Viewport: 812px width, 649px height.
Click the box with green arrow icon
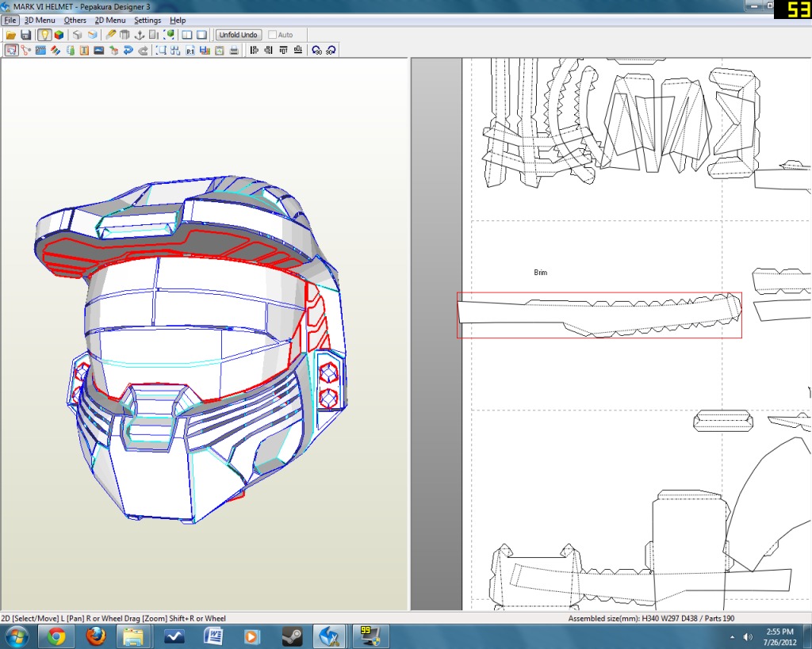(x=113, y=50)
